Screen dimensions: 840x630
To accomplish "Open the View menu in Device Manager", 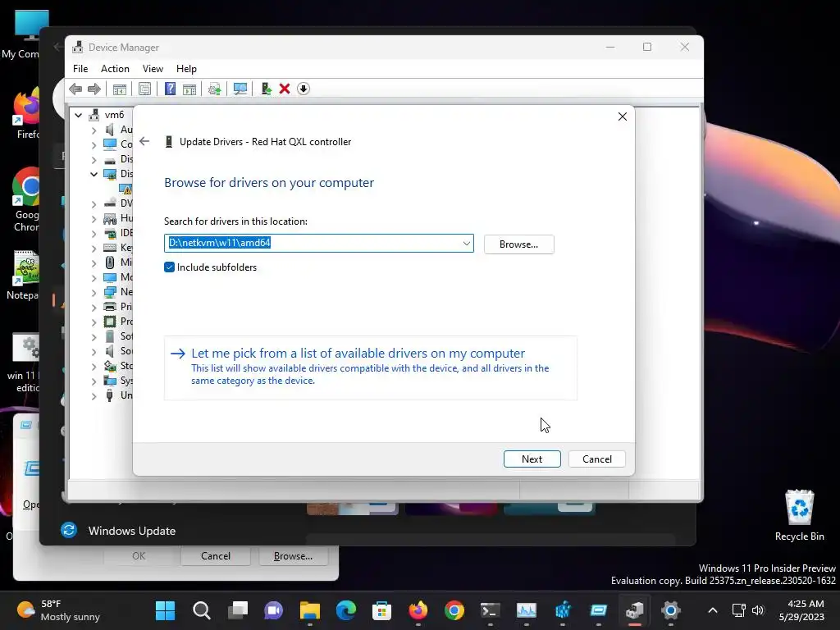I will (153, 69).
